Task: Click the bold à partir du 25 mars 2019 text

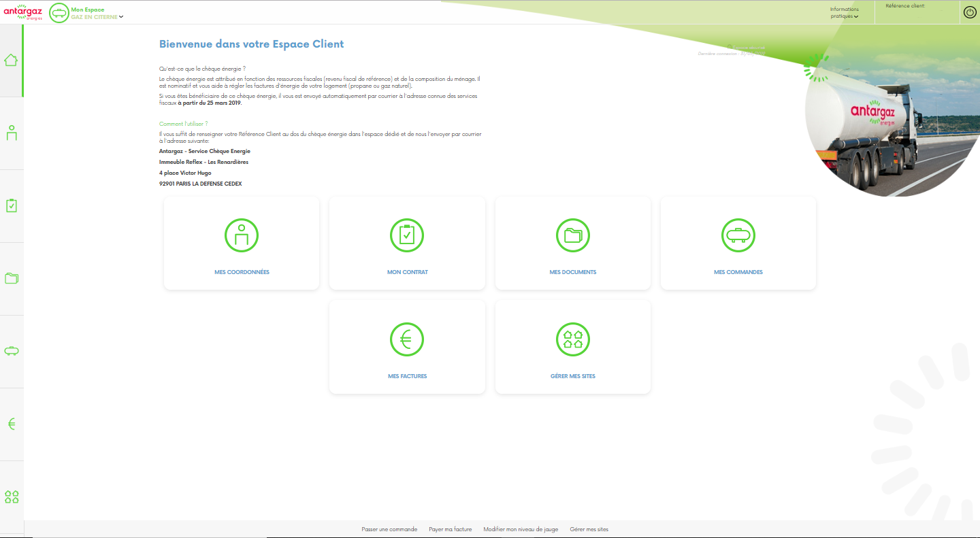Action: (x=210, y=103)
